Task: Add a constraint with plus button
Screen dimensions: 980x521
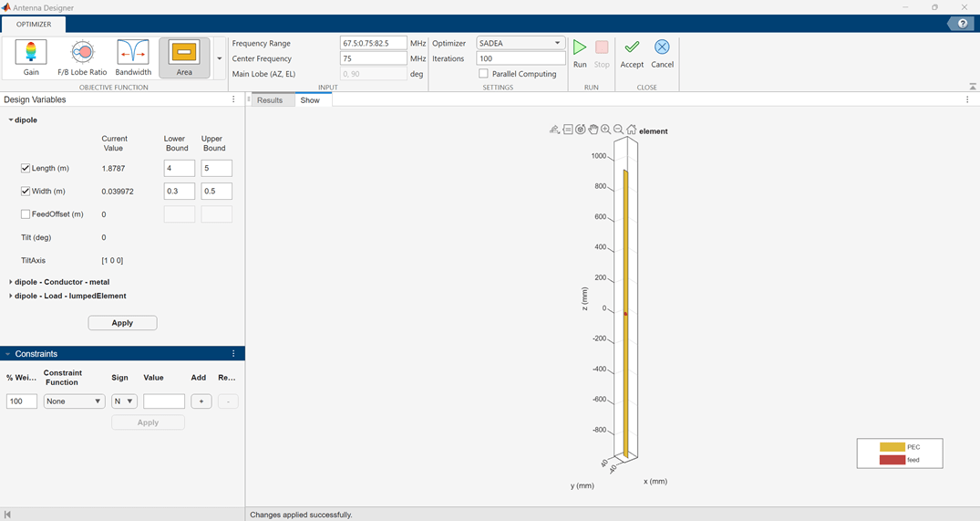Action: click(x=201, y=401)
